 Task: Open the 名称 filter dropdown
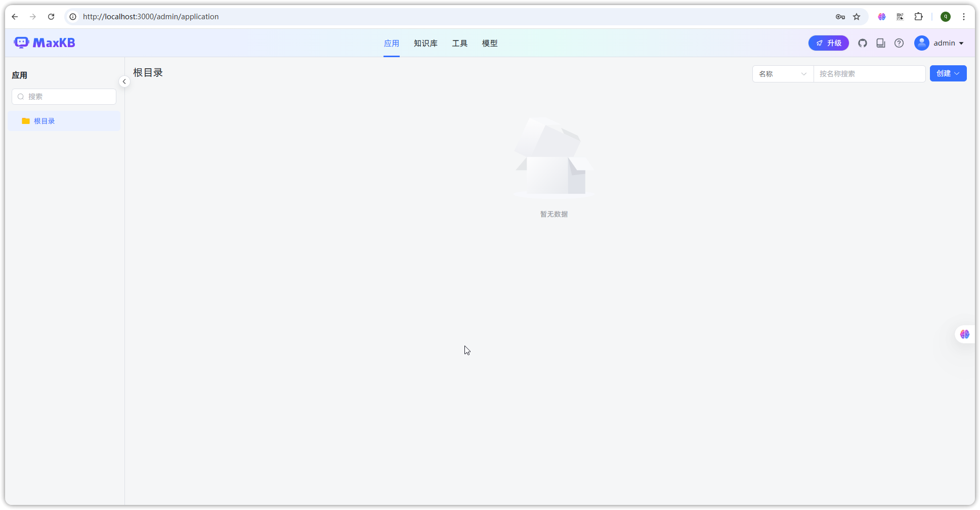[x=782, y=74]
